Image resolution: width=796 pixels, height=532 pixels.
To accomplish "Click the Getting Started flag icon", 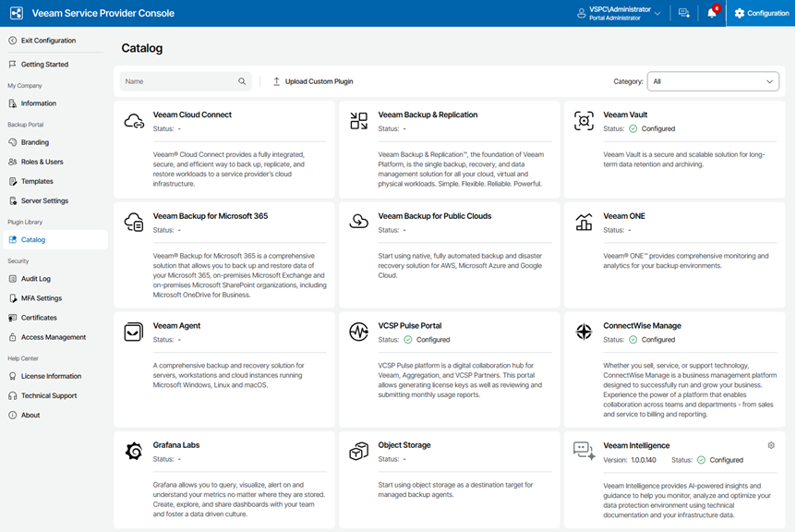I will coord(13,65).
